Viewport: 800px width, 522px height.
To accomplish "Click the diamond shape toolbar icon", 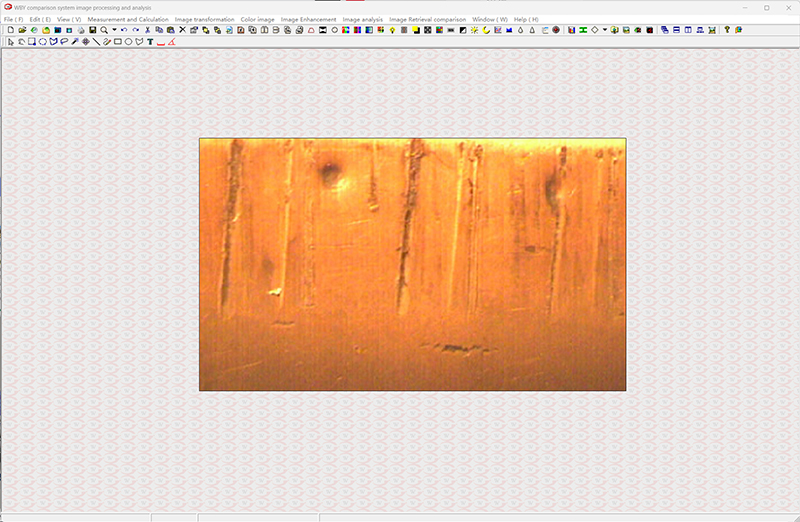I will coord(595,30).
